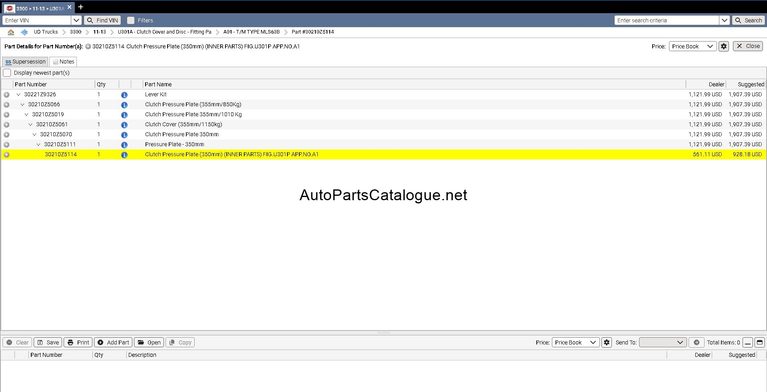
Task: Select dealer price 561.11 USD cell
Action: tap(707, 155)
